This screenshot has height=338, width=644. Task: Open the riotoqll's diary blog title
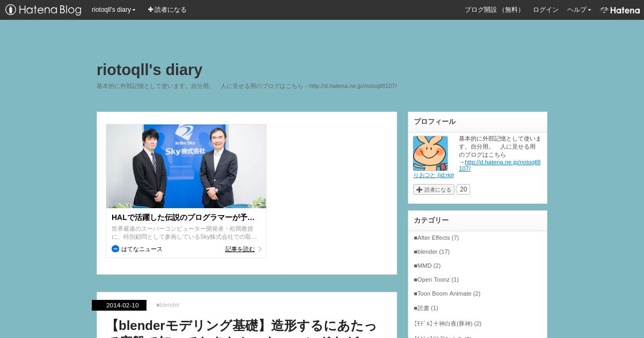tap(149, 70)
